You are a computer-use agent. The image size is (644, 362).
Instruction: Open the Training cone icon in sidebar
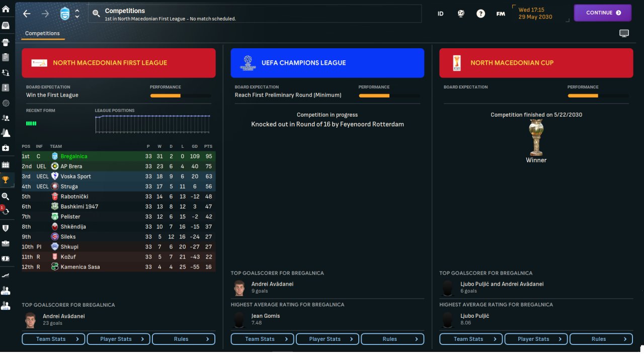(6, 133)
